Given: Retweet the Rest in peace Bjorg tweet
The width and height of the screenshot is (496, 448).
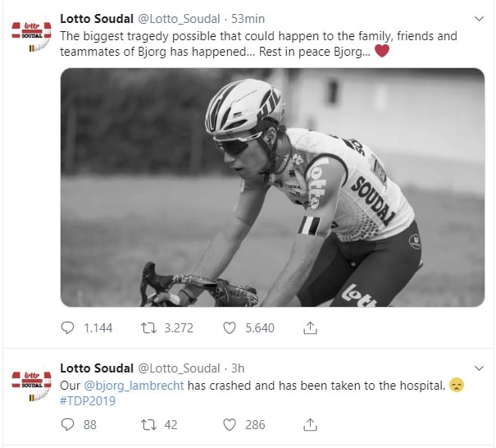Looking at the screenshot, I should click(149, 327).
